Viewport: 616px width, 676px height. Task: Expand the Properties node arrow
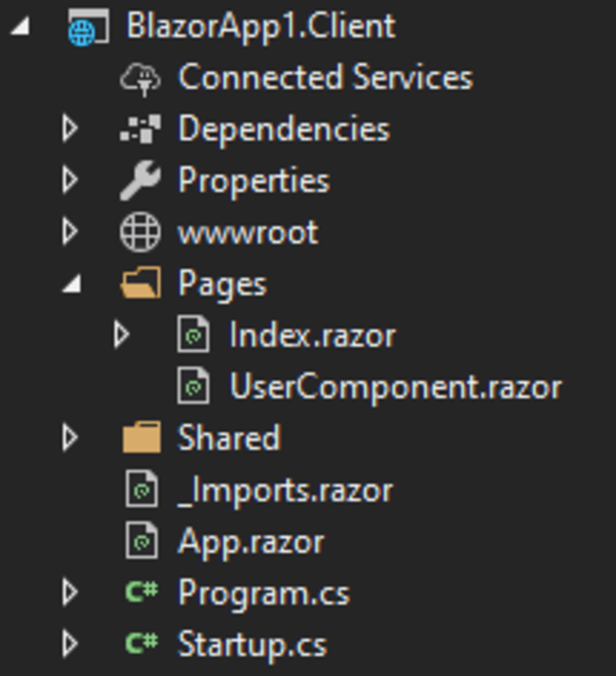point(70,180)
